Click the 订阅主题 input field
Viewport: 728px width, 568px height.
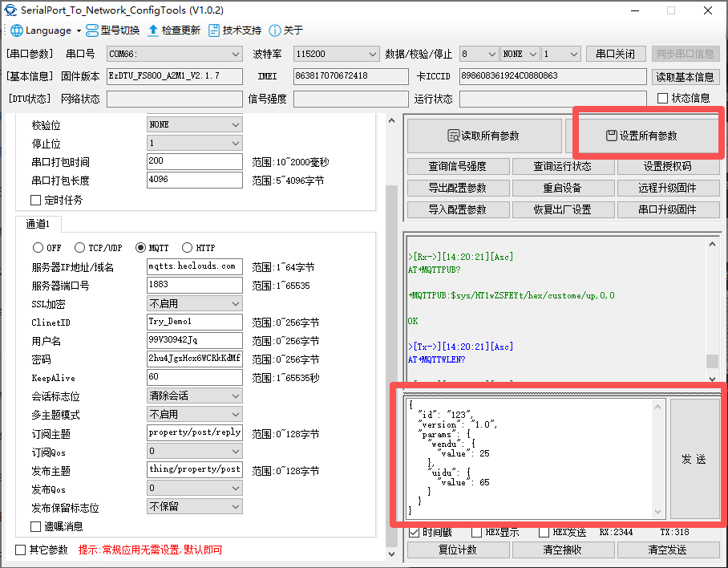(195, 433)
